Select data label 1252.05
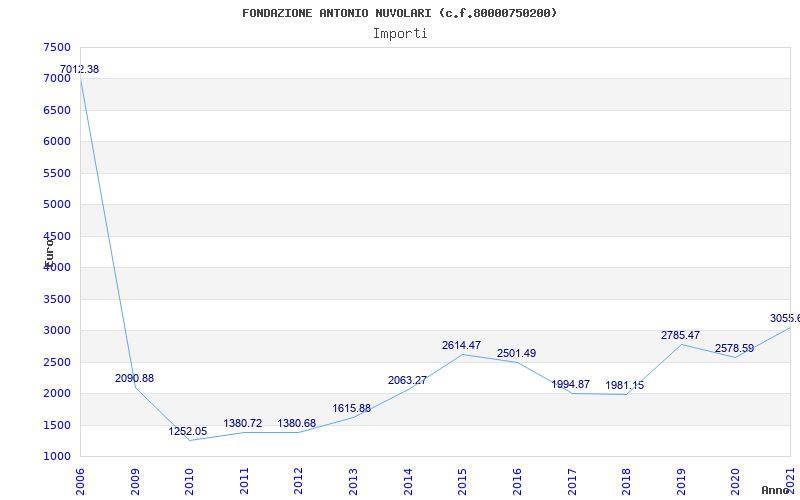 (188, 432)
